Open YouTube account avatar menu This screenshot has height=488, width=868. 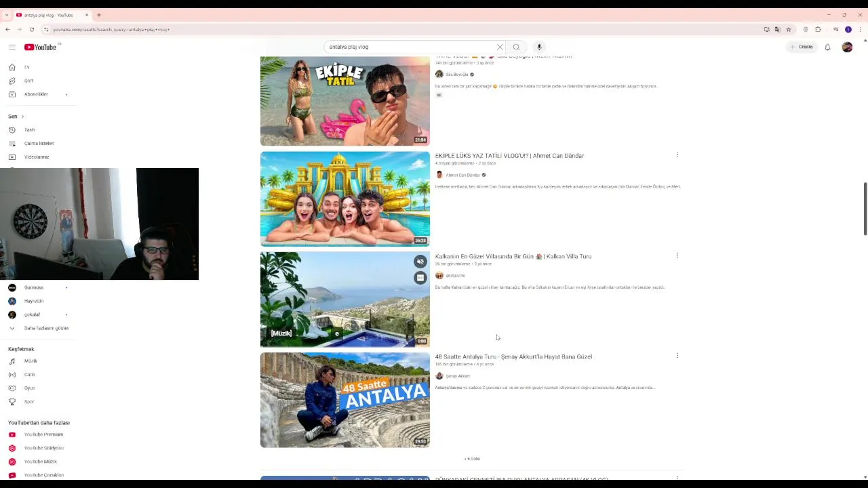pos(847,47)
